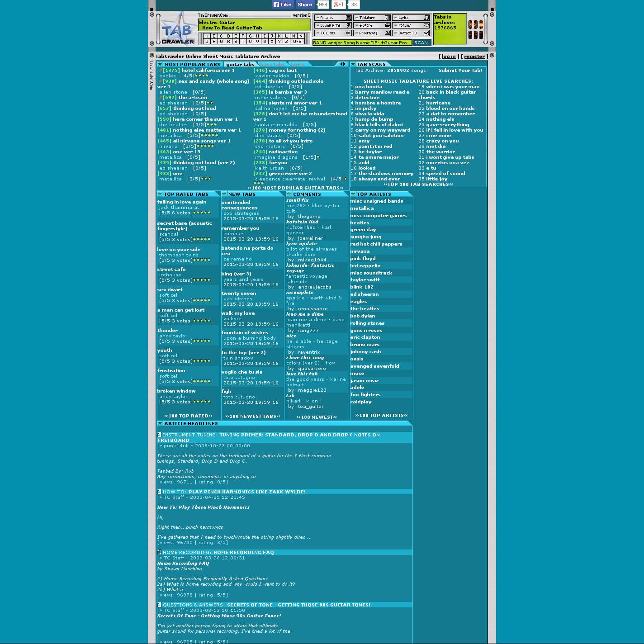Click the left-right arrows in Most Popular Tabs
The image size is (644, 644).
pos(343,64)
